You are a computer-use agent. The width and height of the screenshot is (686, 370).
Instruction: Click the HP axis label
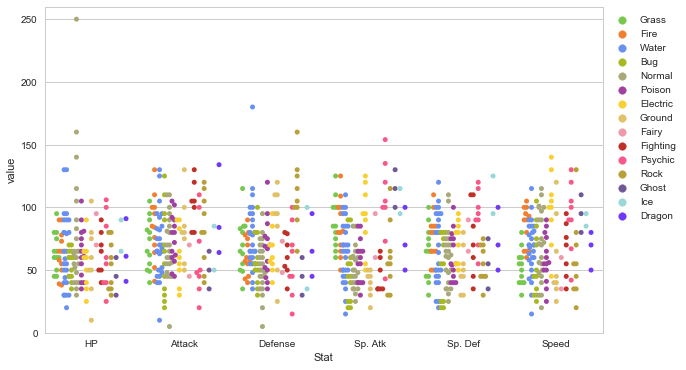point(91,344)
